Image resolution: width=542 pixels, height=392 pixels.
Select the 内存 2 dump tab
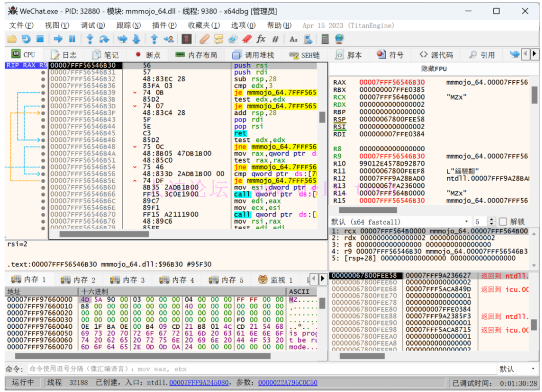click(78, 279)
